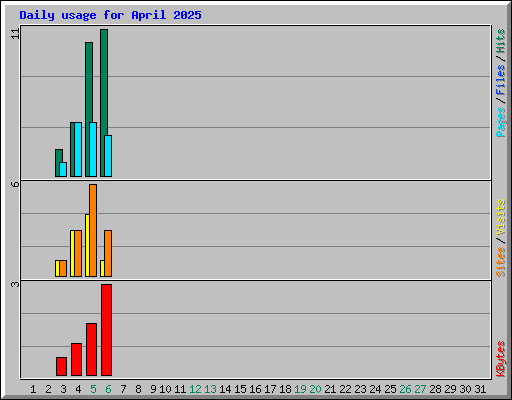Screen dimensions: 512x400
Task: Click the cyan Pages legend label
Action: [501, 122]
